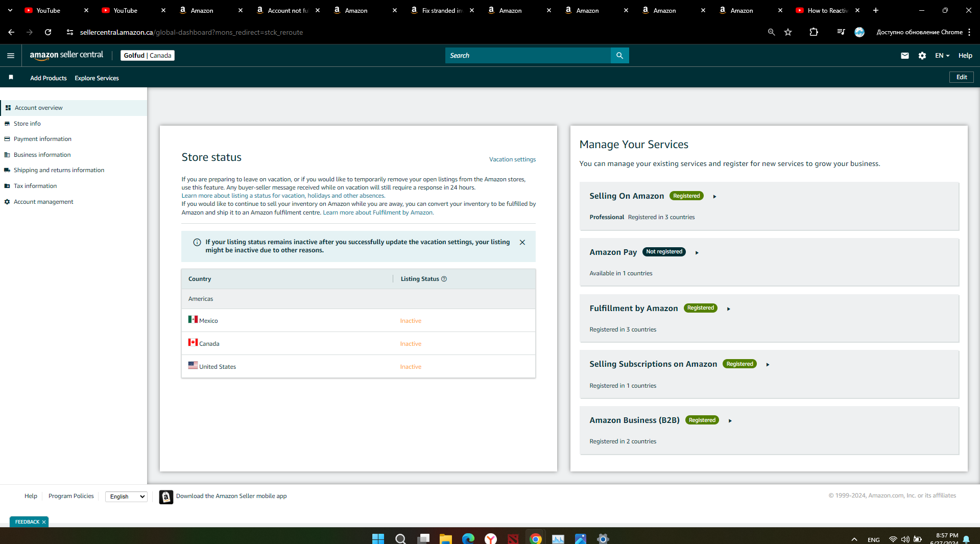
Task: Open Tax information in the sidebar
Action: point(35,186)
